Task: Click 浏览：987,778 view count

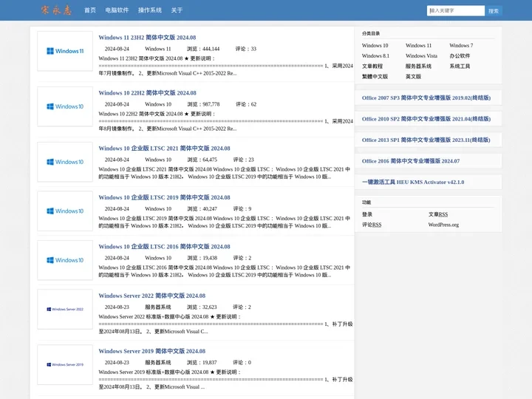Action: (203, 104)
